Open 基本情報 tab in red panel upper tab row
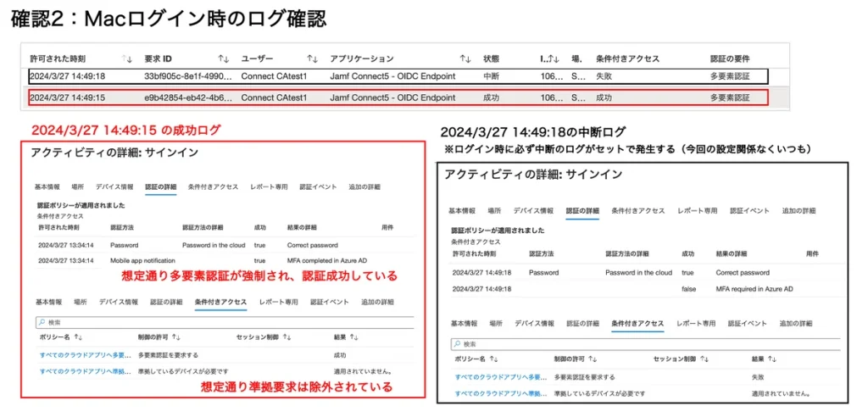Viewport: 868px width, 417px height. point(47,186)
